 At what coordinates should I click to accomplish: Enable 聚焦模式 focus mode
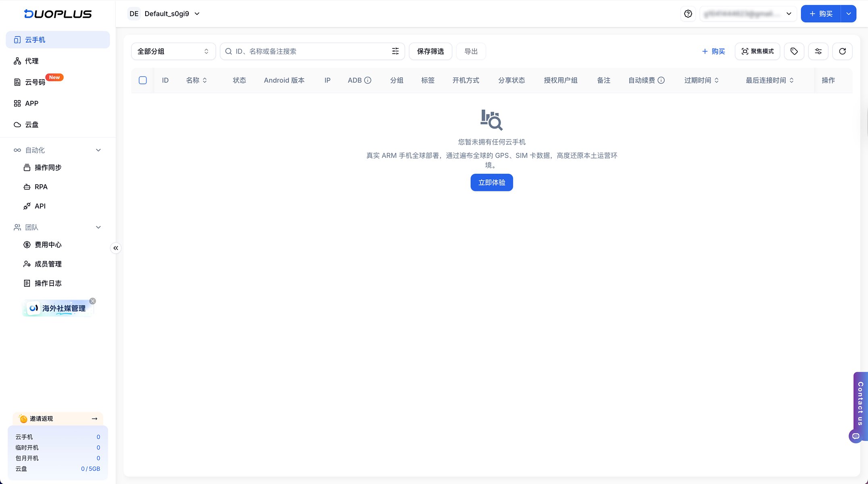click(757, 51)
